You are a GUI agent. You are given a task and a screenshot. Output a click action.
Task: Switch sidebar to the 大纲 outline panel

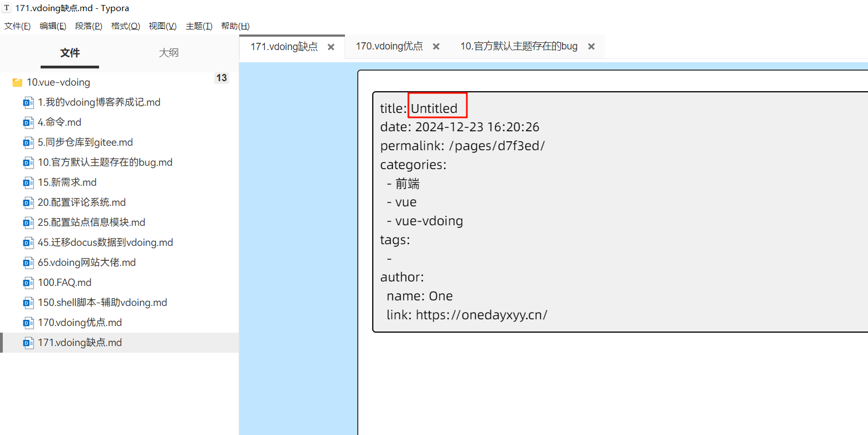(169, 53)
